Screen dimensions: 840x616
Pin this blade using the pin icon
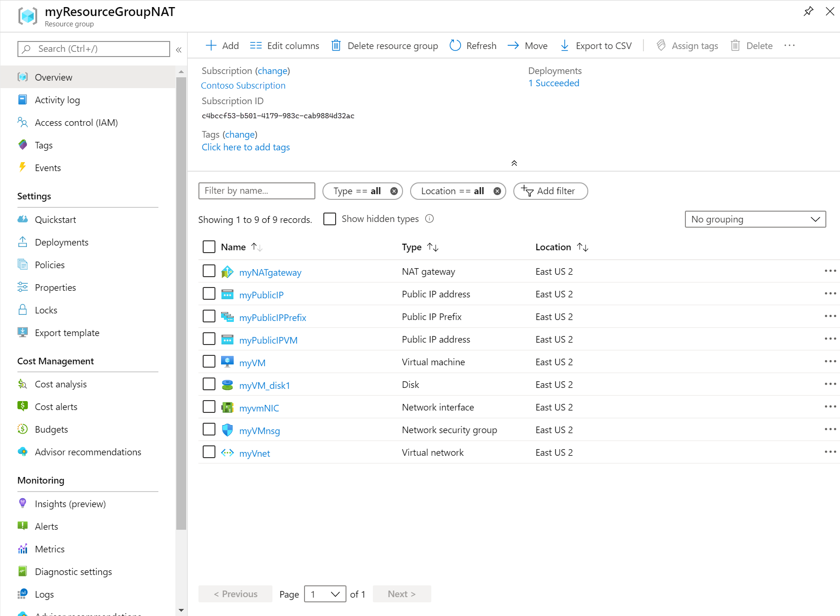(808, 11)
